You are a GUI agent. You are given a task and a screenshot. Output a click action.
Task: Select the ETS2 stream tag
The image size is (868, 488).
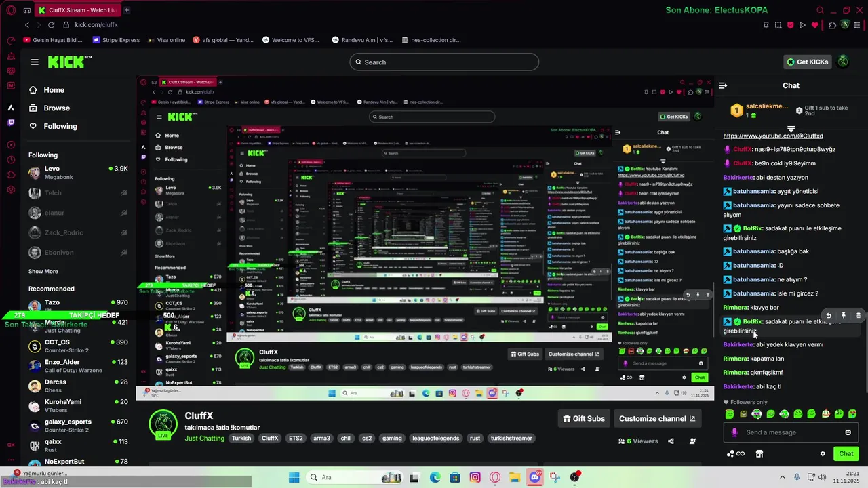(x=296, y=439)
